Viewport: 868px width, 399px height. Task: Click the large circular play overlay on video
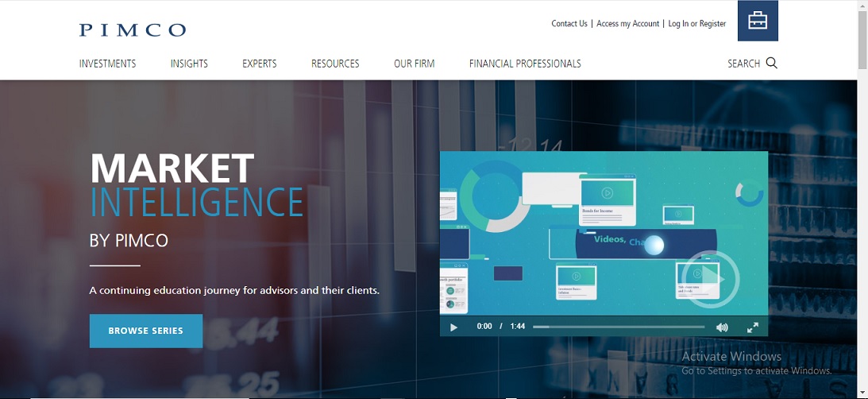[710, 279]
